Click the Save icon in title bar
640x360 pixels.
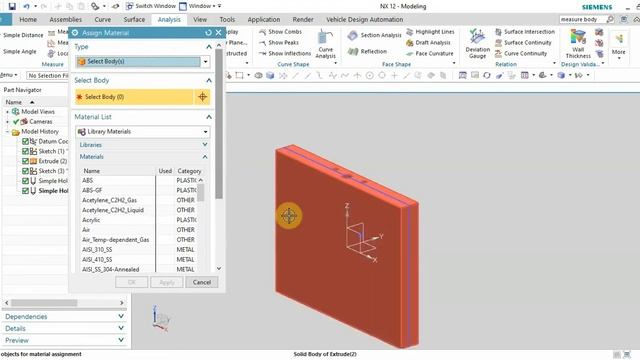12,6
